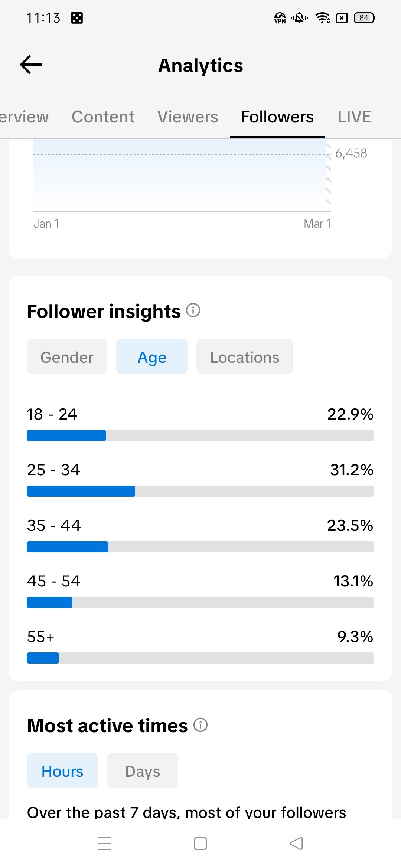Open the Follower insights info icon
401x868 pixels.
click(193, 310)
